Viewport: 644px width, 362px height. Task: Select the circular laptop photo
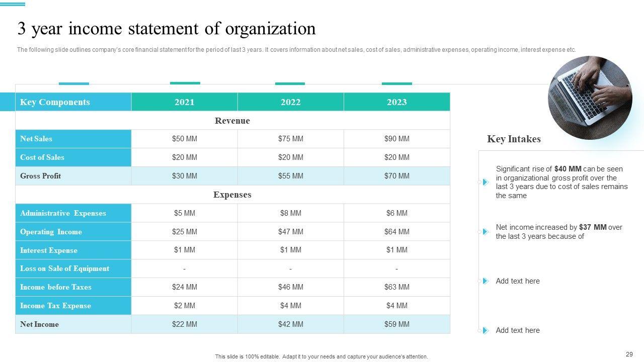[590, 98]
